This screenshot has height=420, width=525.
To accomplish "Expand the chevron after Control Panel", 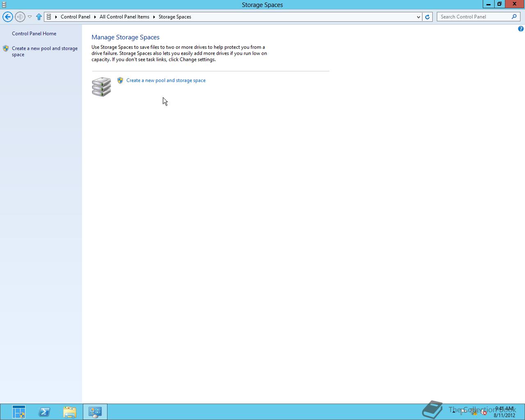I will pyautogui.click(x=95, y=17).
